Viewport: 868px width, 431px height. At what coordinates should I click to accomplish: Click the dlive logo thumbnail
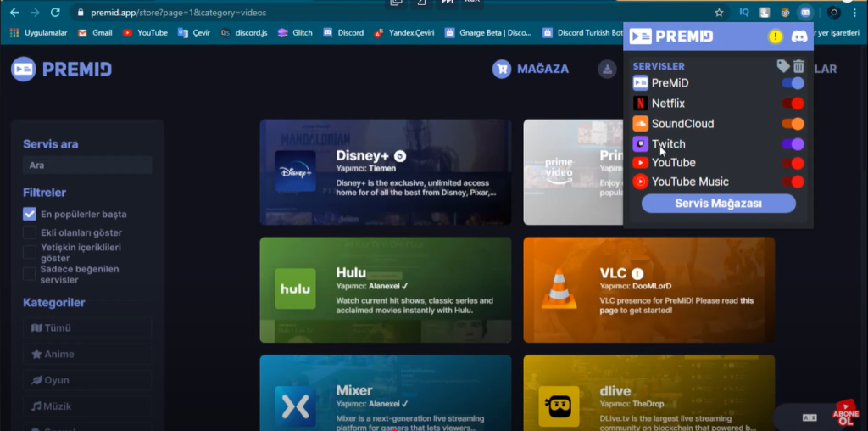pyautogui.click(x=559, y=406)
